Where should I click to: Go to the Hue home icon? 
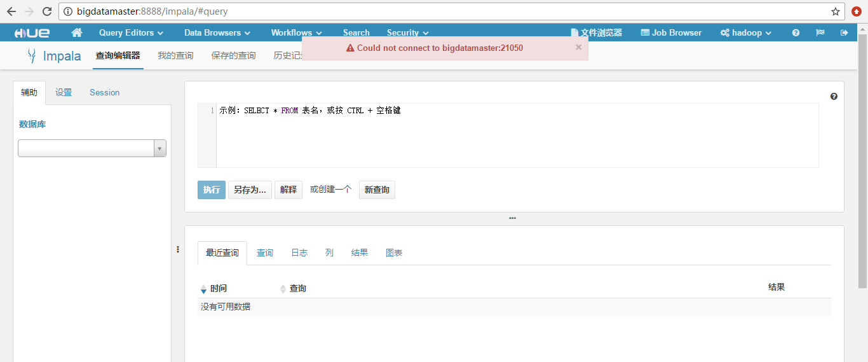click(77, 32)
